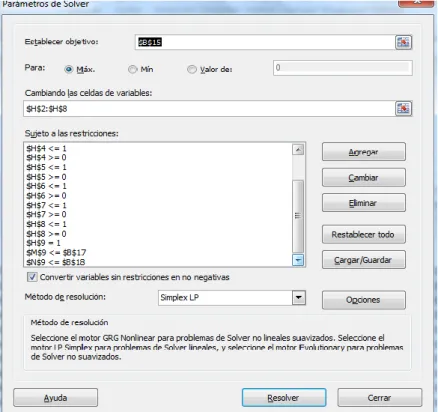Toggle Convertir variables sin restricciones checkbox
Image resolution: width=438 pixels, height=412 pixels.
[32, 277]
